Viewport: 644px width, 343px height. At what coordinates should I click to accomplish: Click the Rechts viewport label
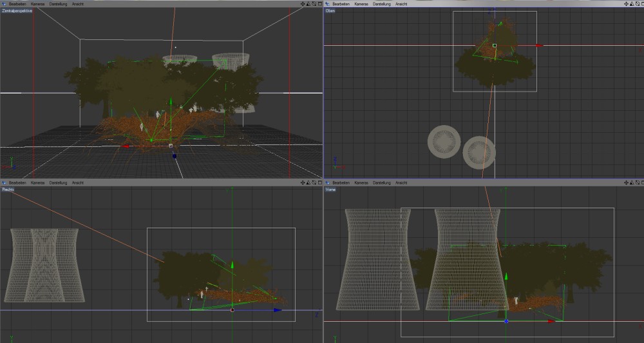tap(8, 190)
